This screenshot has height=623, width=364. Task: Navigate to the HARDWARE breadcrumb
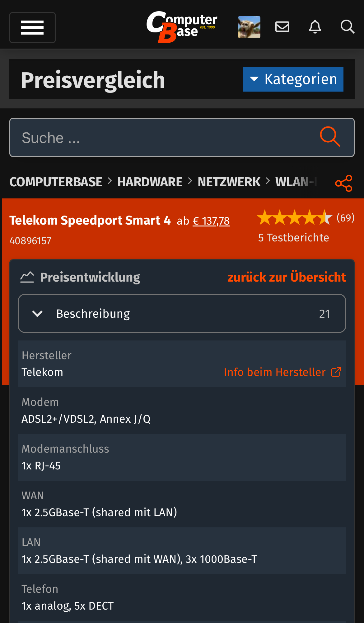pyautogui.click(x=150, y=182)
